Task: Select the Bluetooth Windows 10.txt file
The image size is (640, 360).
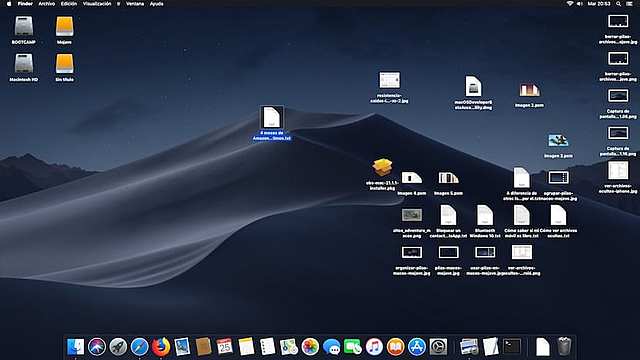Action: tap(485, 215)
